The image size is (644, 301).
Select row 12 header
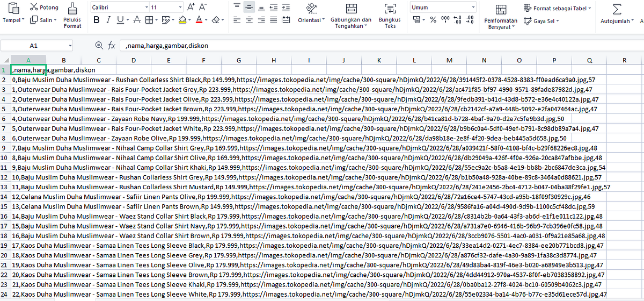[5, 177]
